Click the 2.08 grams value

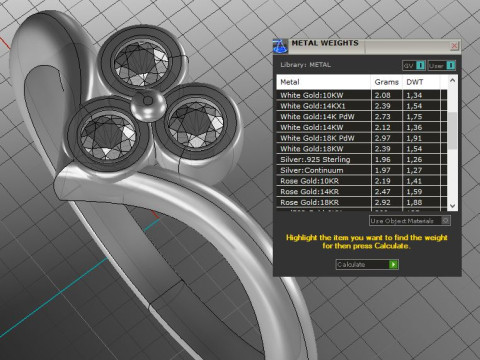[382, 95]
